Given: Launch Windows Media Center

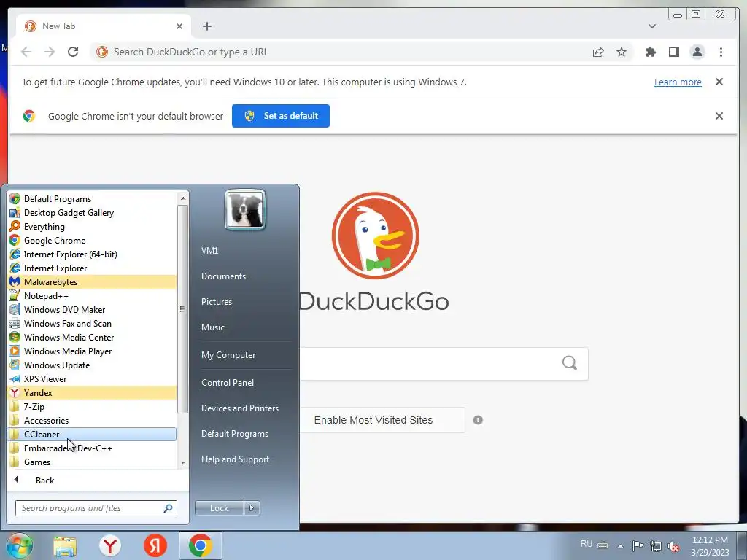Looking at the screenshot, I should point(93,337).
